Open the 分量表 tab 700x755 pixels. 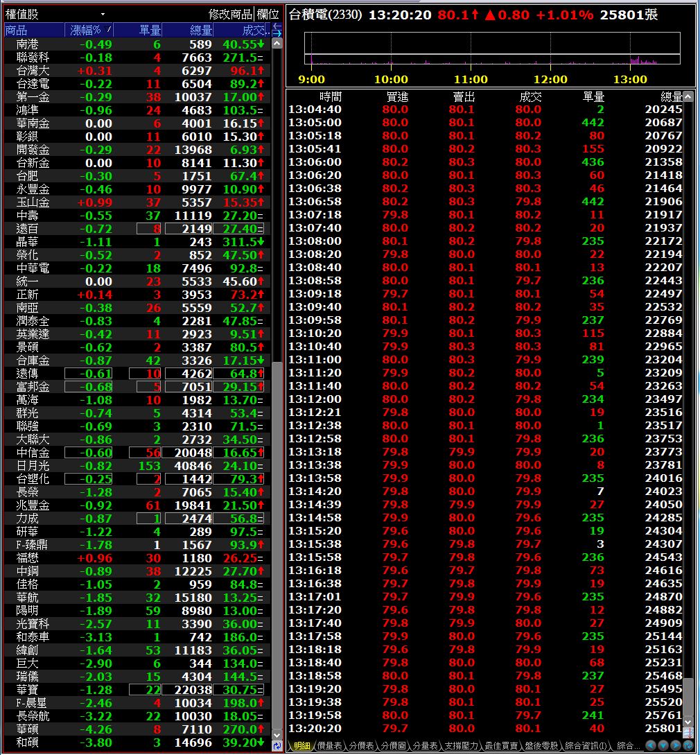coord(425,746)
